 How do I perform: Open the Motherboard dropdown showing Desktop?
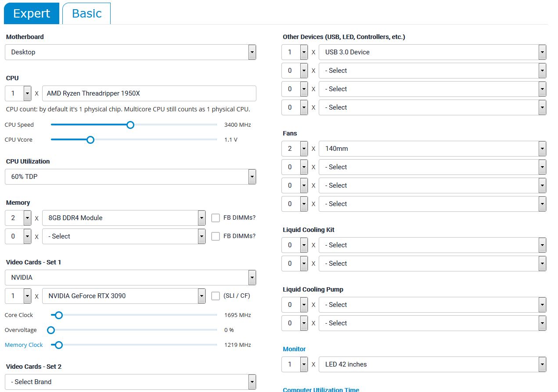point(130,52)
